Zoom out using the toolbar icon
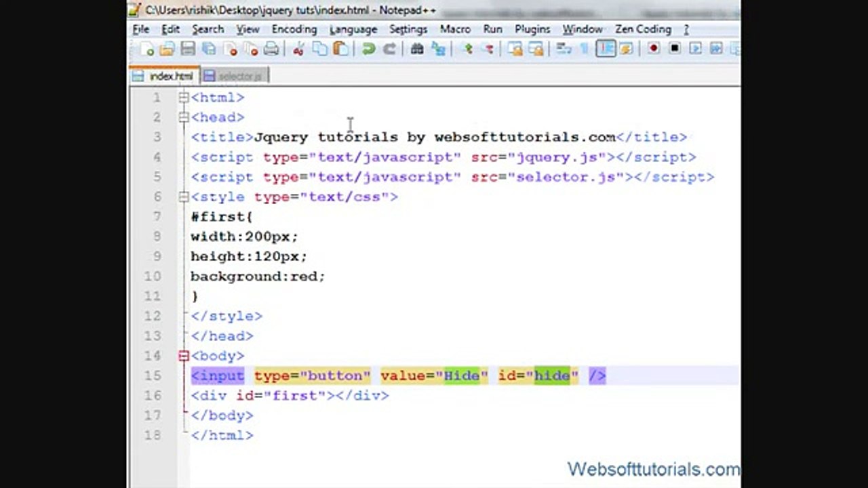Viewport: 868px width, 488px height. click(490, 49)
